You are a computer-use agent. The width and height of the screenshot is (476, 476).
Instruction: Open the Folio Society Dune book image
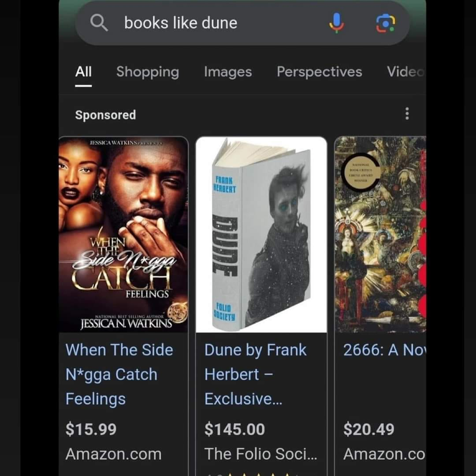(261, 234)
